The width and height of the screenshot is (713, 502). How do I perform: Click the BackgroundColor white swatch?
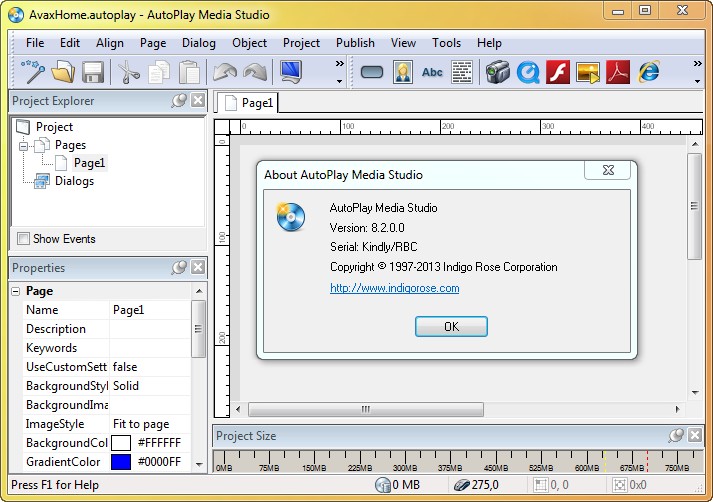click(x=121, y=442)
